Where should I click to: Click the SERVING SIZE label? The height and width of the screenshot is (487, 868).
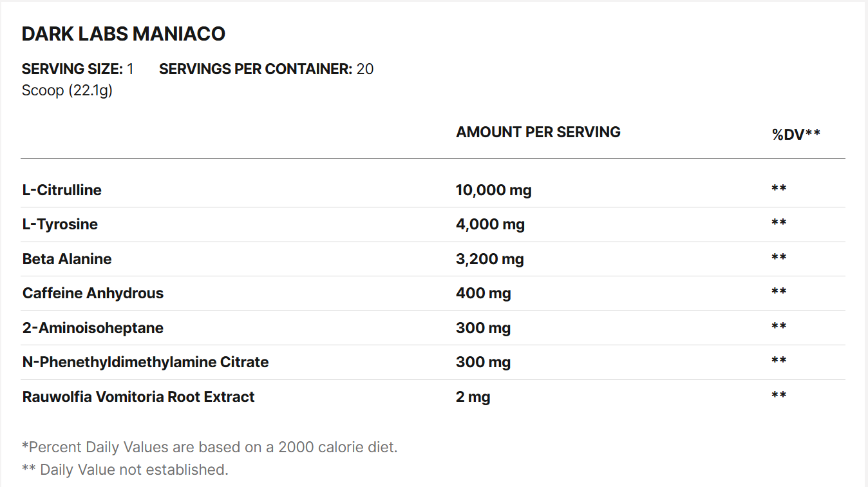72,69
